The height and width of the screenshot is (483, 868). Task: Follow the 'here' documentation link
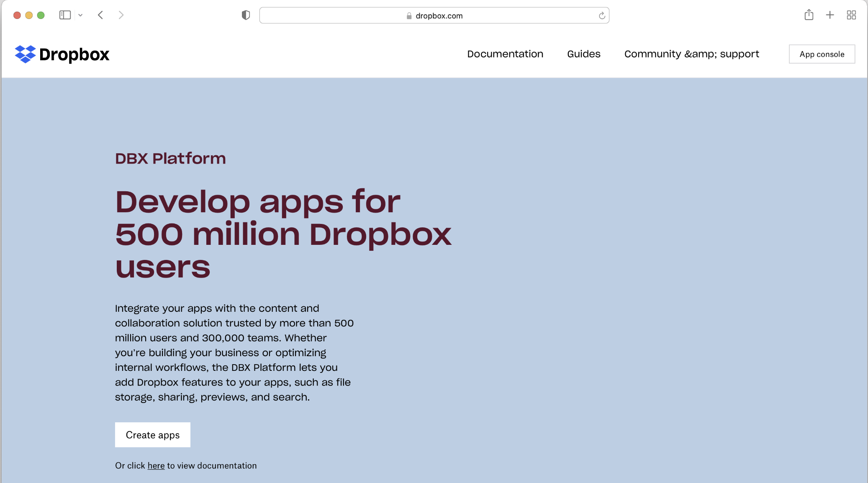[x=156, y=466]
